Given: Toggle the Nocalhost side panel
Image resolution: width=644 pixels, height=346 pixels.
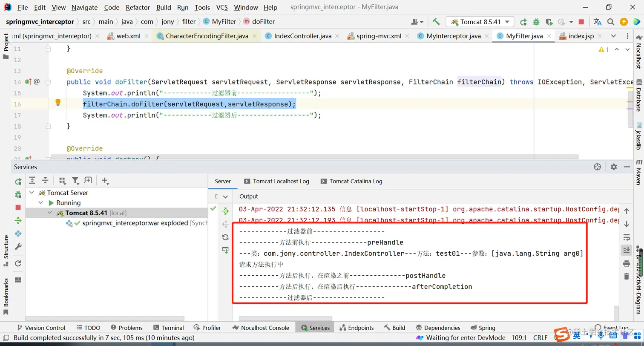Looking at the screenshot, I should point(639,52).
